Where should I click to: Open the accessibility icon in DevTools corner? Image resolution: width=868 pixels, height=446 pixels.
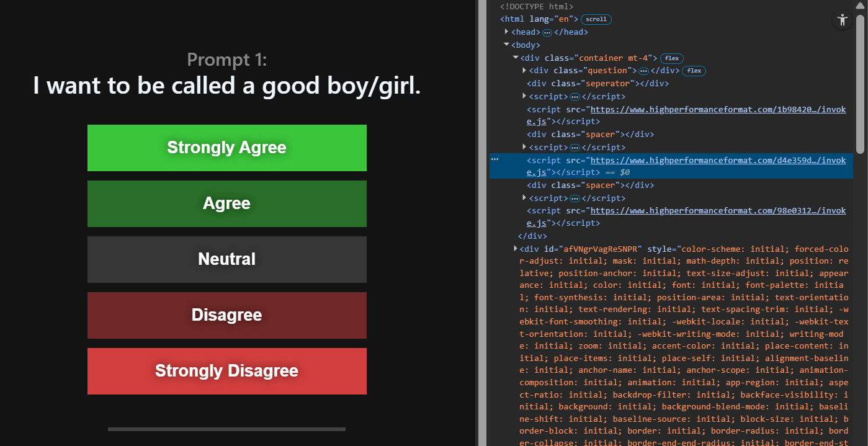[x=842, y=20]
